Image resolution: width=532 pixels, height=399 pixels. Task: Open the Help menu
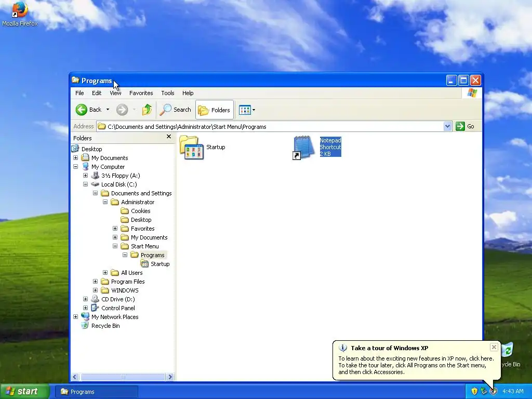(188, 93)
